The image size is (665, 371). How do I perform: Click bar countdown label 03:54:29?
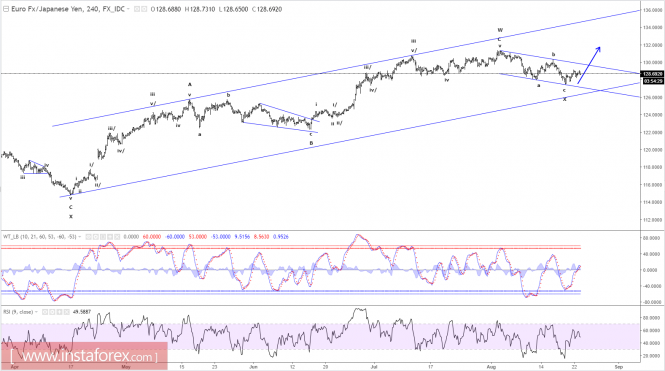(653, 81)
